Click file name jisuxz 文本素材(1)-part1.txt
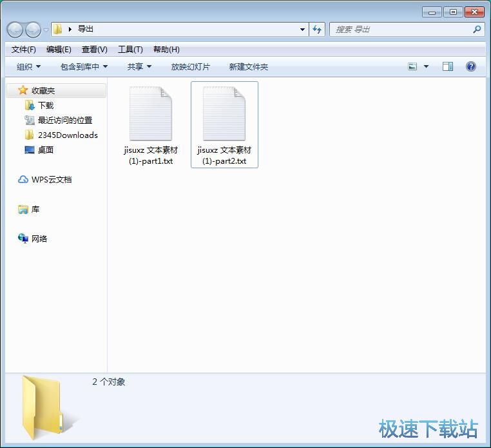The image size is (491, 448). 151,155
